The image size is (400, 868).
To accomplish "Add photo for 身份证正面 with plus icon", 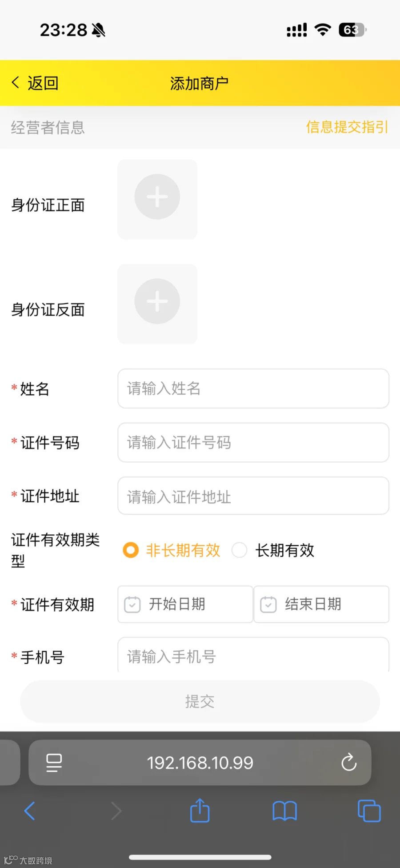I will pyautogui.click(x=157, y=199).
